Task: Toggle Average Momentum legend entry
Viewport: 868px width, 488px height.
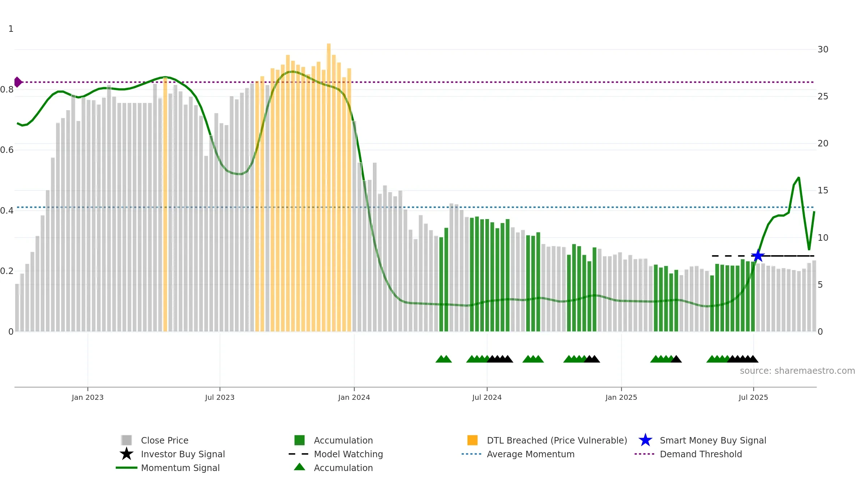Action: coord(531,454)
